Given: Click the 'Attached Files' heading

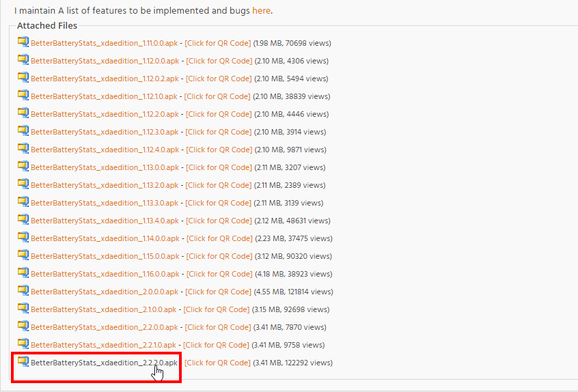Looking at the screenshot, I should click(x=47, y=25).
